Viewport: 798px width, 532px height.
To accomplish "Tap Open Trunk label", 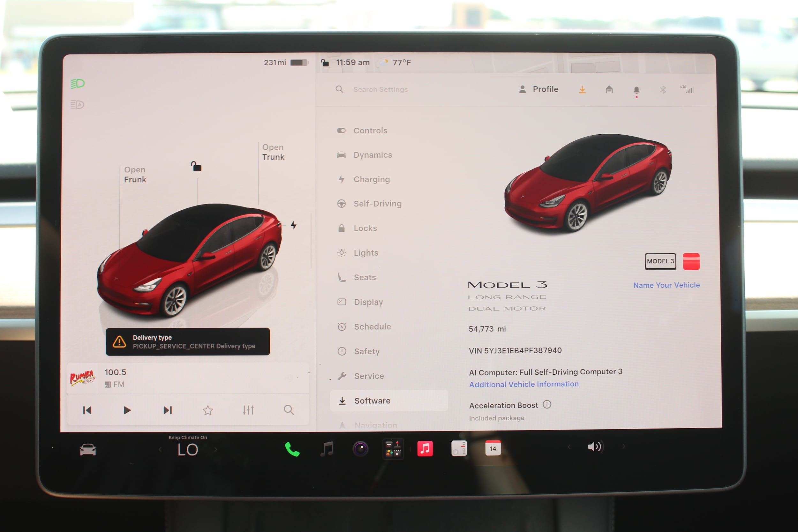I will click(273, 152).
